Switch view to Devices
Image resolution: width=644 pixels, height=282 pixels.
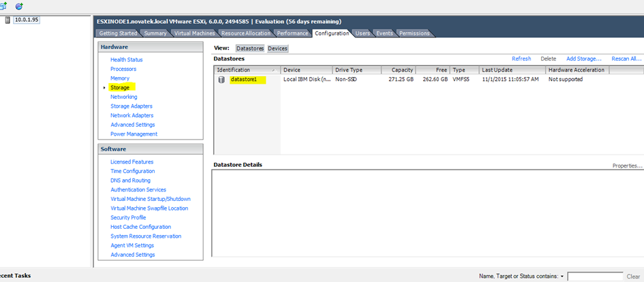click(x=277, y=48)
